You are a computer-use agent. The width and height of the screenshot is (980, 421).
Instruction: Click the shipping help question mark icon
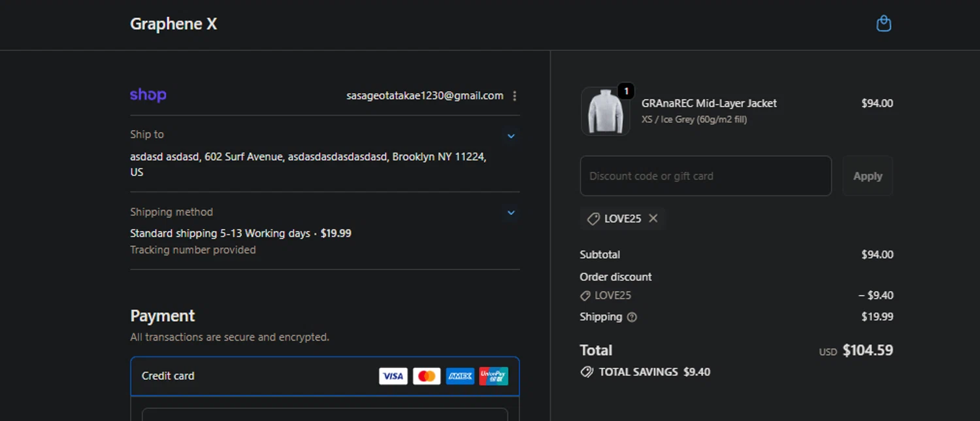(632, 317)
